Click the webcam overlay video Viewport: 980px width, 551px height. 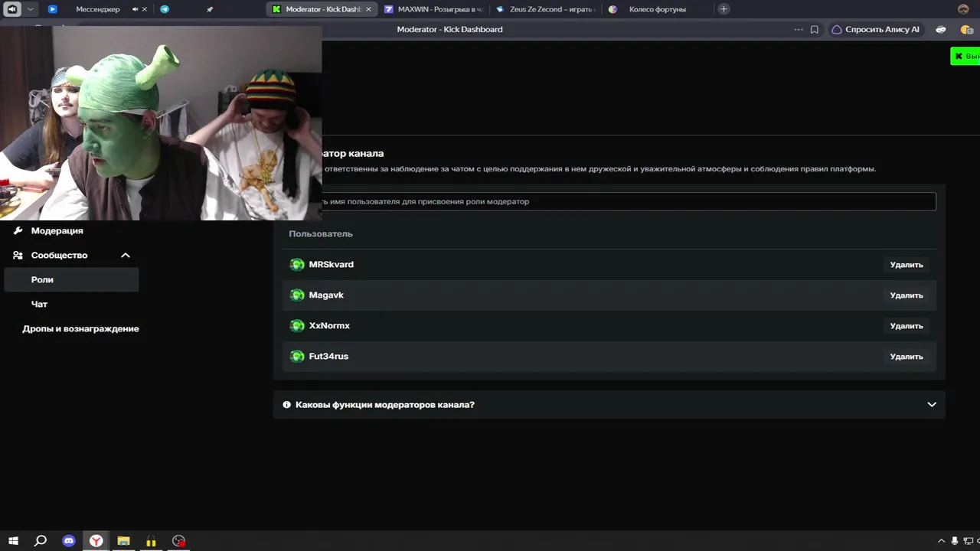point(161,122)
